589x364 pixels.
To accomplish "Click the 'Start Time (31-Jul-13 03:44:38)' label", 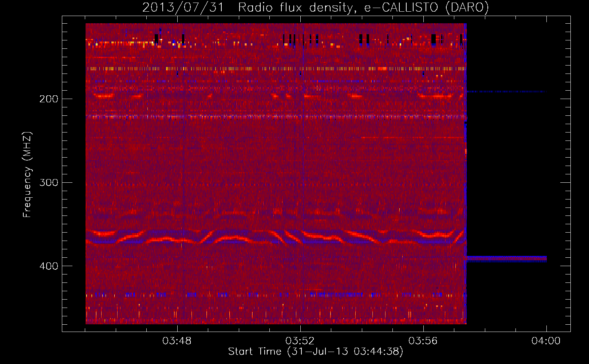I will tap(316, 352).
